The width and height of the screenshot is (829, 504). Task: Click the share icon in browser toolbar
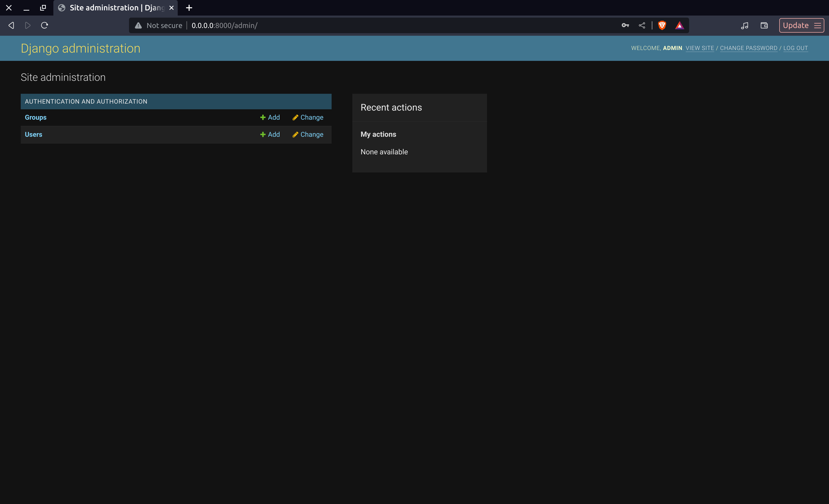[x=642, y=25]
